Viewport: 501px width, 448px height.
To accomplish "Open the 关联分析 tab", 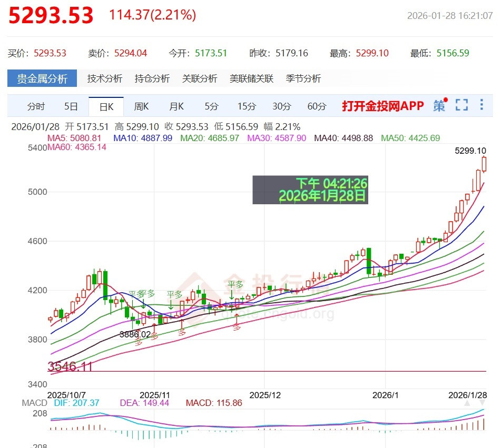I will tap(200, 78).
